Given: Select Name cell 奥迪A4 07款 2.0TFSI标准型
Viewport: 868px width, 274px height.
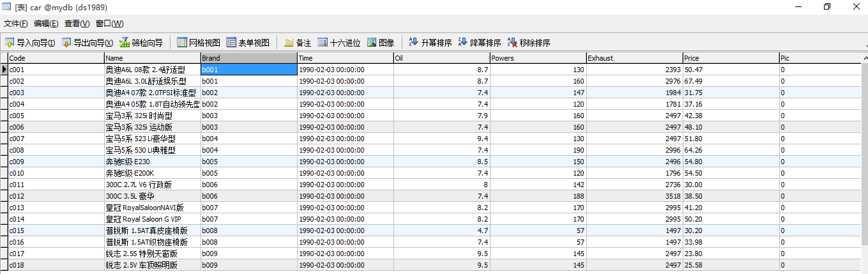Looking at the screenshot, I should coord(153,93).
